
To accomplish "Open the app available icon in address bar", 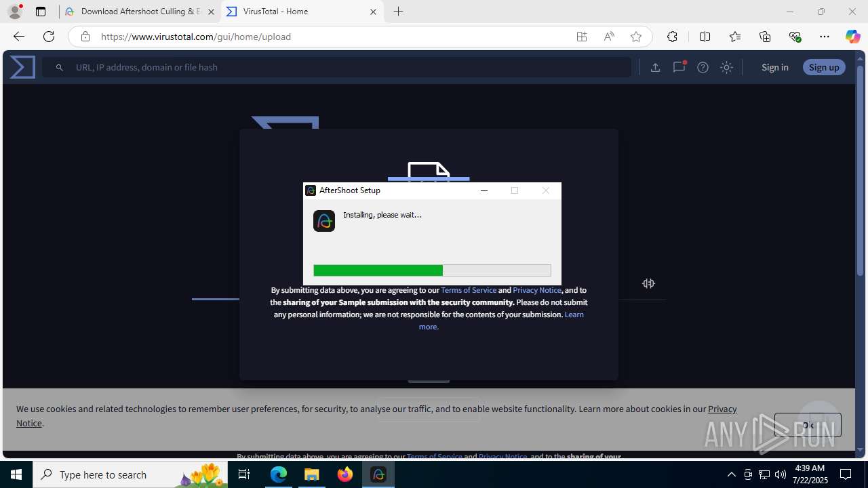I will [582, 37].
